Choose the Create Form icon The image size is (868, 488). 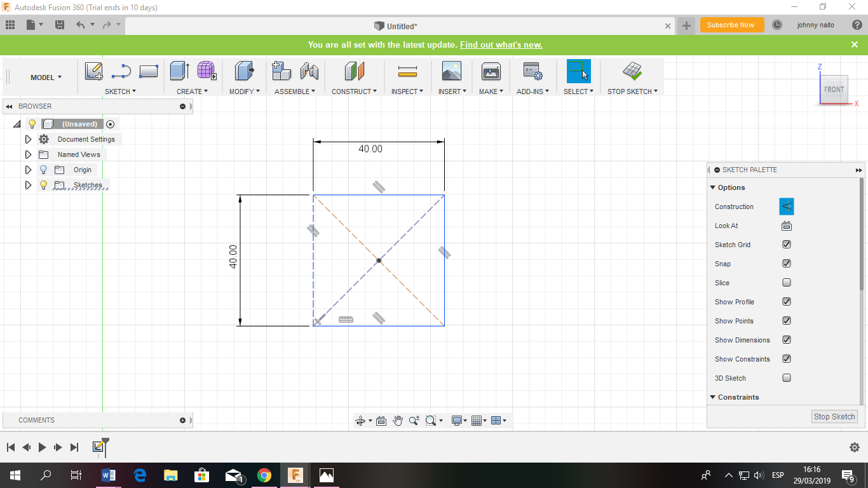207,71
